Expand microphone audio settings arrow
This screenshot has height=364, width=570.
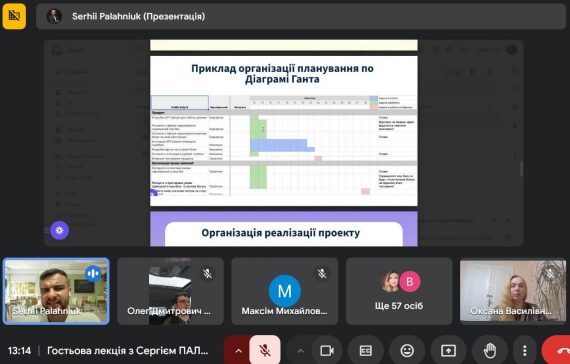[x=238, y=351]
